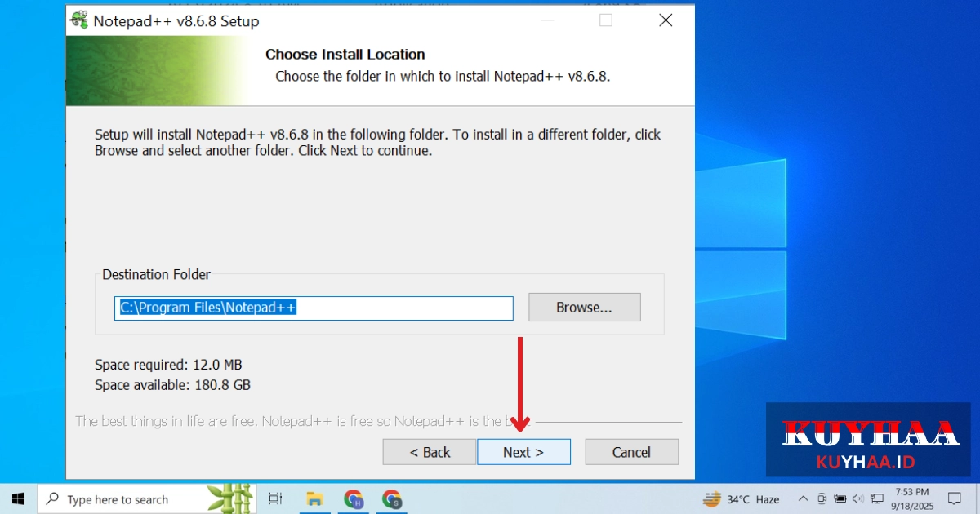
Task: Open File Explorer from the taskbar
Action: tap(314, 498)
